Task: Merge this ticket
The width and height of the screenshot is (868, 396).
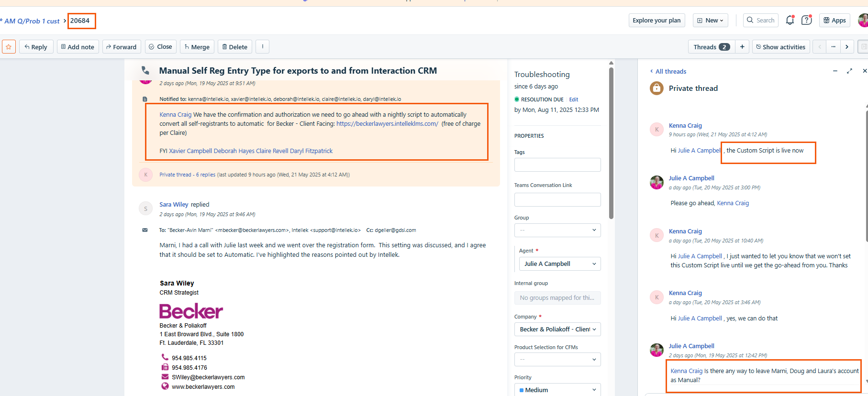Action: (x=197, y=47)
